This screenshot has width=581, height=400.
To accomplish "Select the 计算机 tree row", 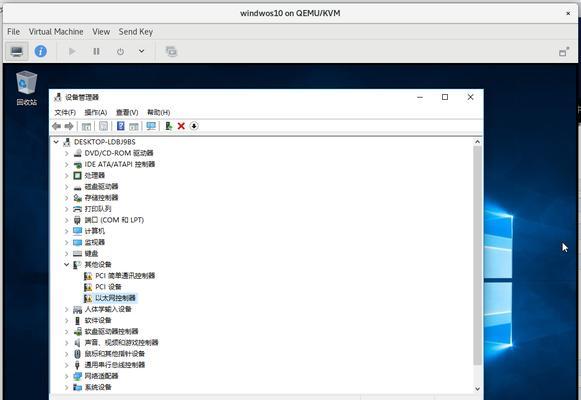I will click(94, 231).
